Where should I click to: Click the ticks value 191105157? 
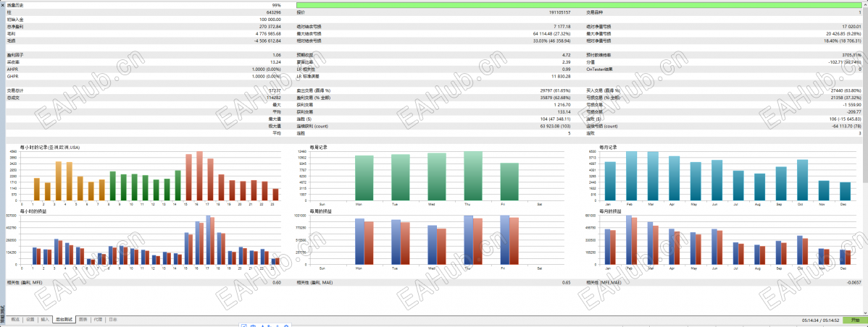coord(559,12)
